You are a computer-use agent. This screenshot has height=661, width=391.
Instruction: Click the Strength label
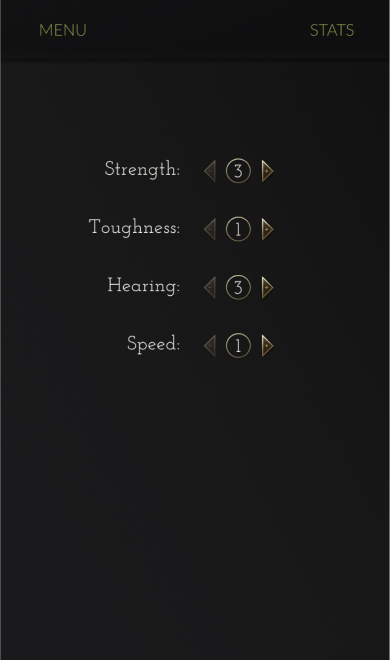pyautogui.click(x=142, y=169)
